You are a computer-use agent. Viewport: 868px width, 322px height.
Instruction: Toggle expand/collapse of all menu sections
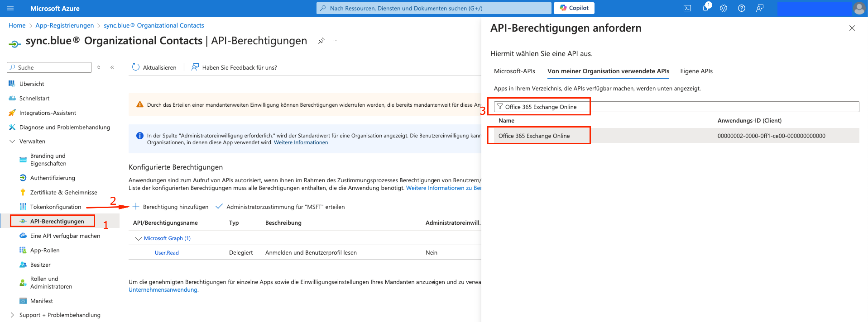point(99,67)
